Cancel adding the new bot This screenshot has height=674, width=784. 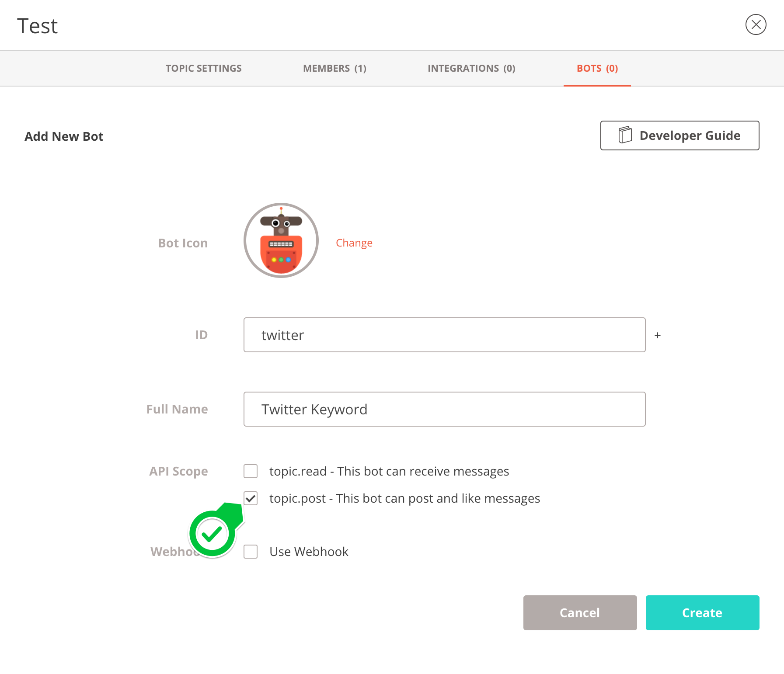point(580,613)
